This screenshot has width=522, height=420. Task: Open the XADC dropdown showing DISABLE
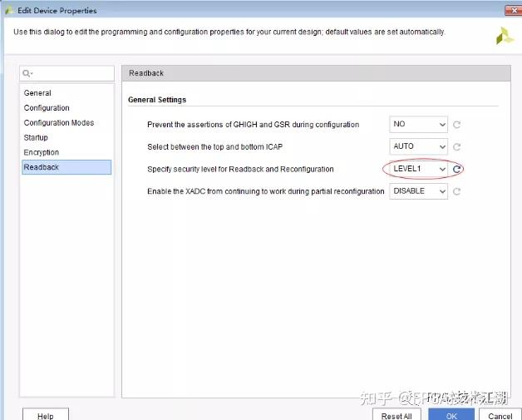pyautogui.click(x=418, y=191)
